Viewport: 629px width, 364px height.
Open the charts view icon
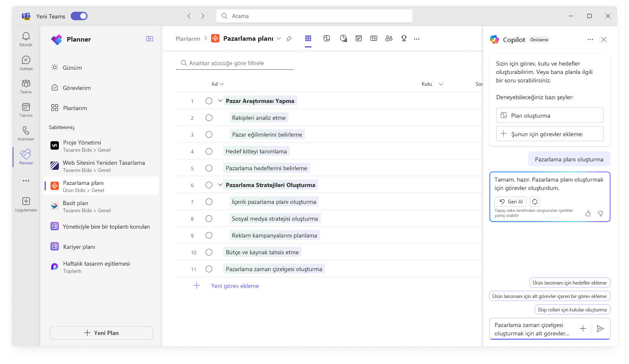coord(344,38)
